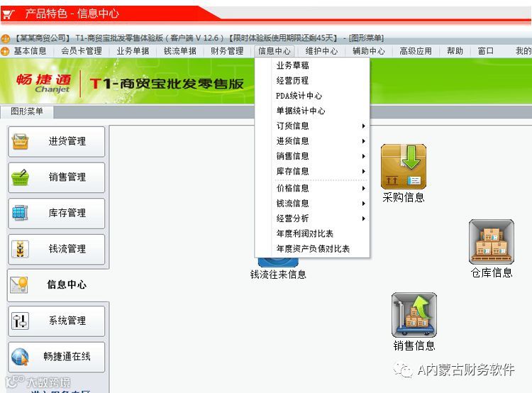
Task: Open the 系统管理 sidebar button
Action: click(x=57, y=321)
